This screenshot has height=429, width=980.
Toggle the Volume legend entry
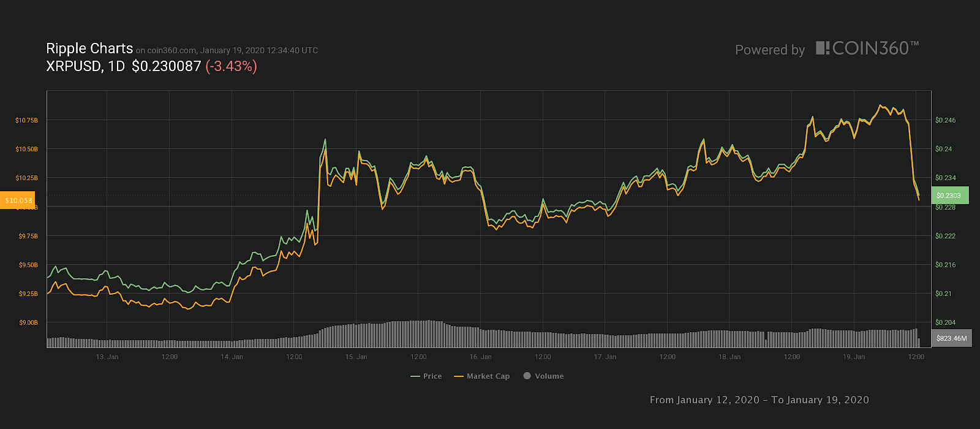pyautogui.click(x=543, y=376)
